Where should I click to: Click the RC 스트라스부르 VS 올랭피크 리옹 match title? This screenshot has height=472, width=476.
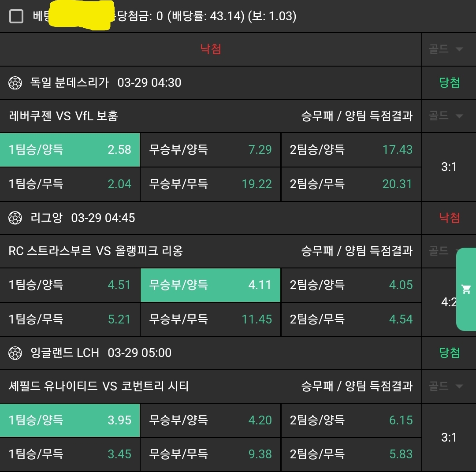click(96, 251)
